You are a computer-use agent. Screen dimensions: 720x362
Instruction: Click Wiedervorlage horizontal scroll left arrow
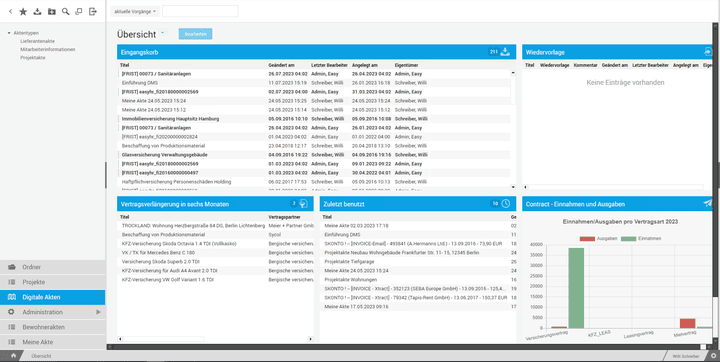(526, 187)
